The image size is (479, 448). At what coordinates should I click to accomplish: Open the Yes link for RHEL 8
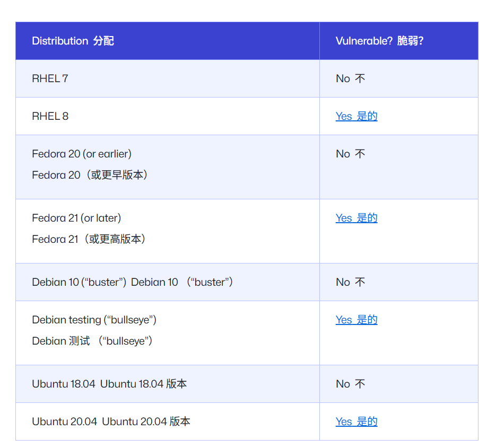tap(356, 116)
